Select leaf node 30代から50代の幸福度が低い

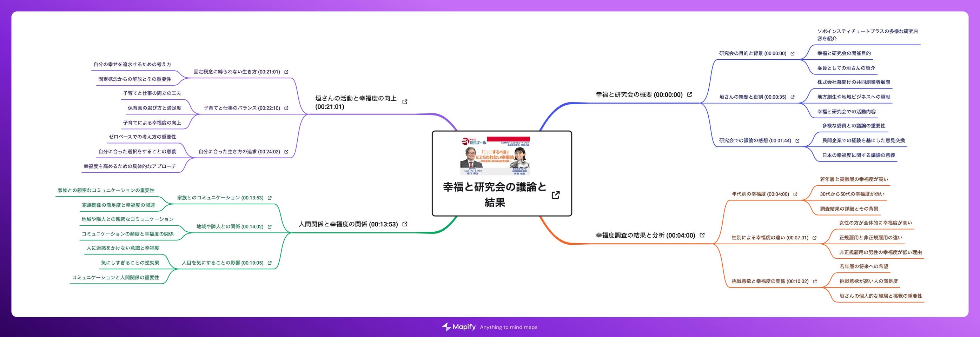click(x=852, y=194)
